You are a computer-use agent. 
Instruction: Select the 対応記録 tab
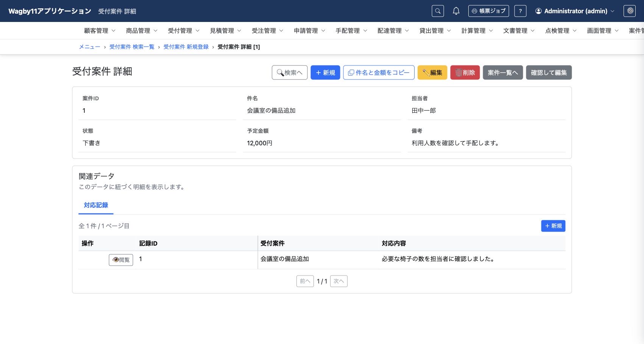coord(96,205)
